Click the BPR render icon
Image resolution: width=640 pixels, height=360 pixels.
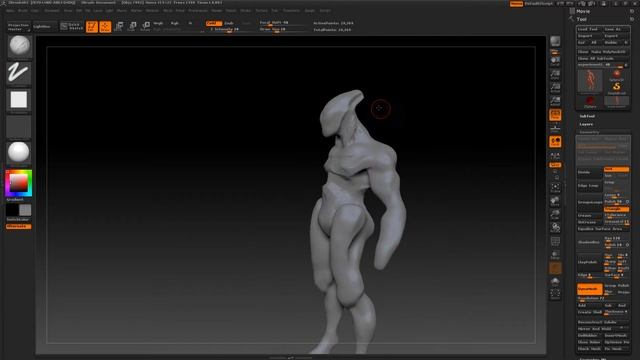[x=555, y=42]
